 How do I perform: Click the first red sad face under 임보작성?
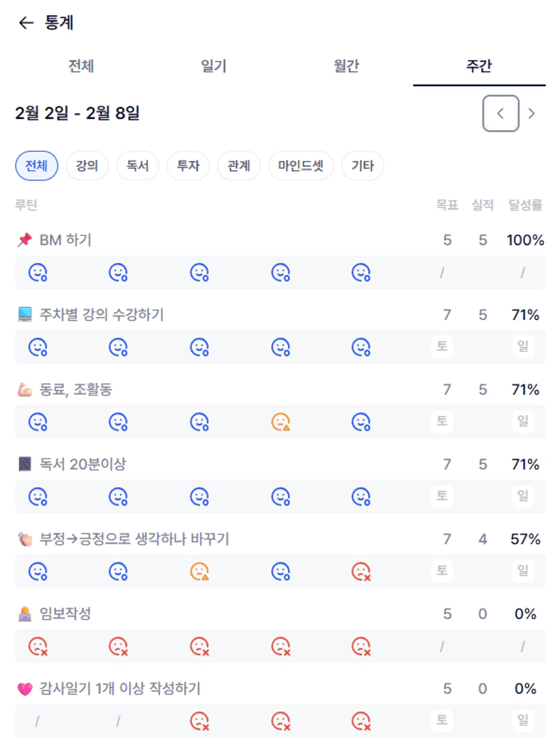tap(37, 646)
